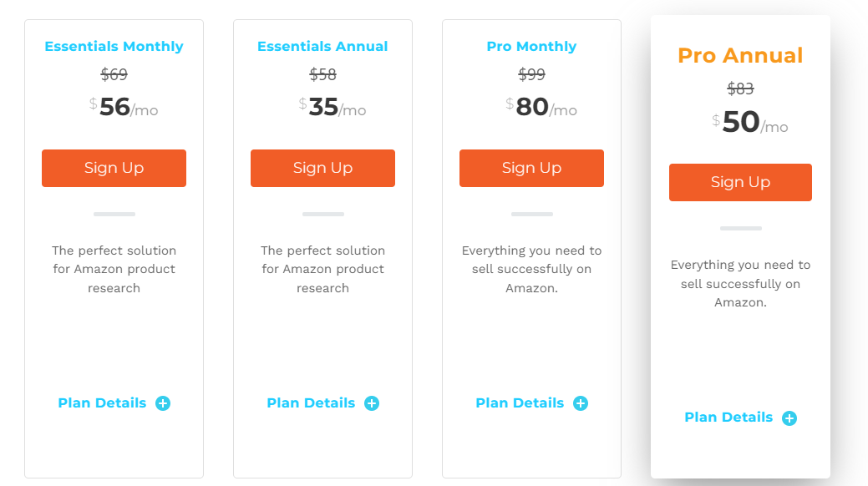The image size is (868, 486).
Task: Click plus icon under Pro Monthly plan
Action: coord(580,403)
